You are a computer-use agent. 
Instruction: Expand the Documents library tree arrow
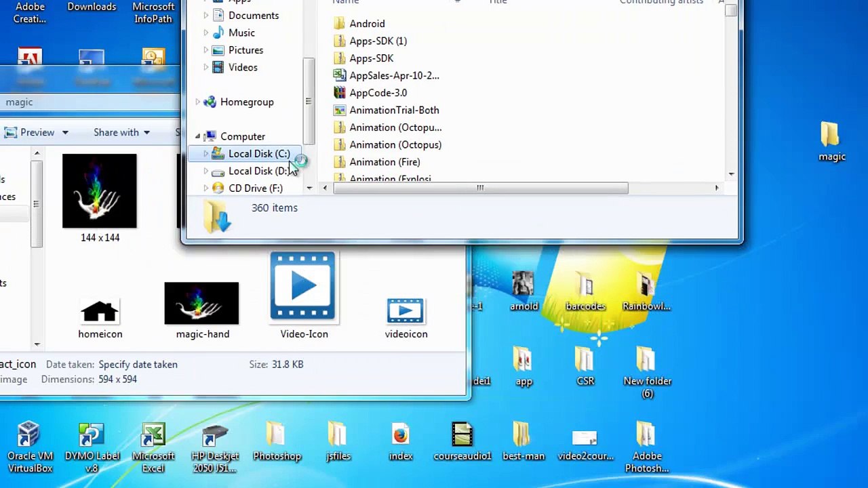(x=206, y=16)
